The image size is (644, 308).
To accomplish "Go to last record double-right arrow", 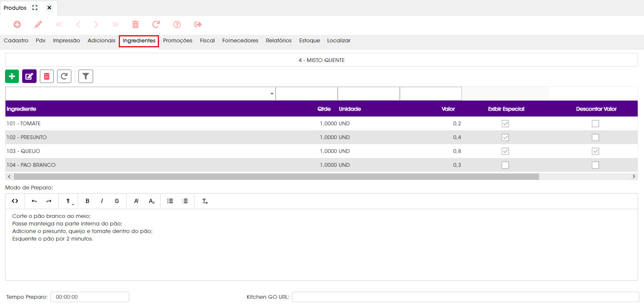I will point(115,25).
